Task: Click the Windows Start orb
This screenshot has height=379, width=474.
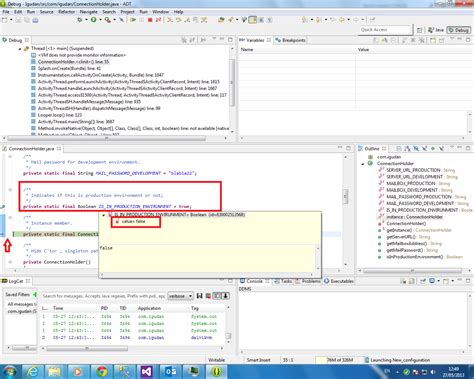Action: pyautogui.click(x=9, y=371)
